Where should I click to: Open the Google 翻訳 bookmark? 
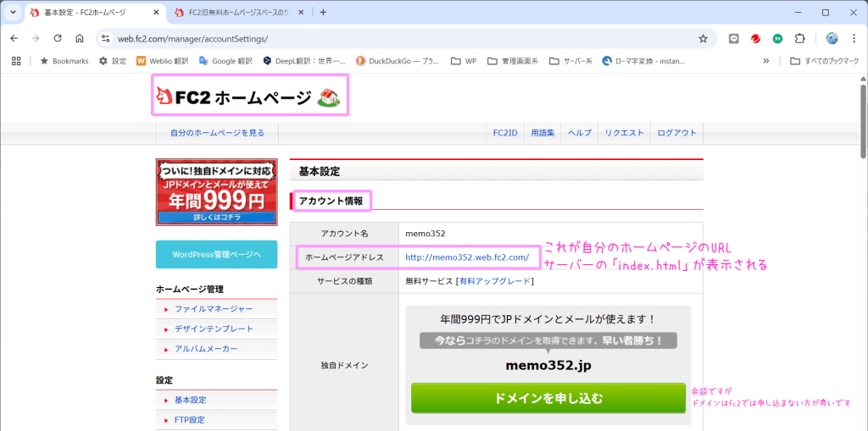coord(225,61)
